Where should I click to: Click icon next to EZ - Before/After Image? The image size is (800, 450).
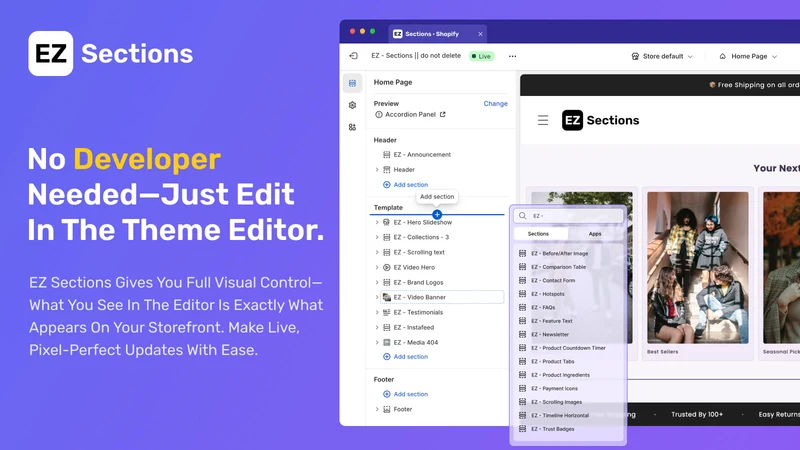click(522, 253)
